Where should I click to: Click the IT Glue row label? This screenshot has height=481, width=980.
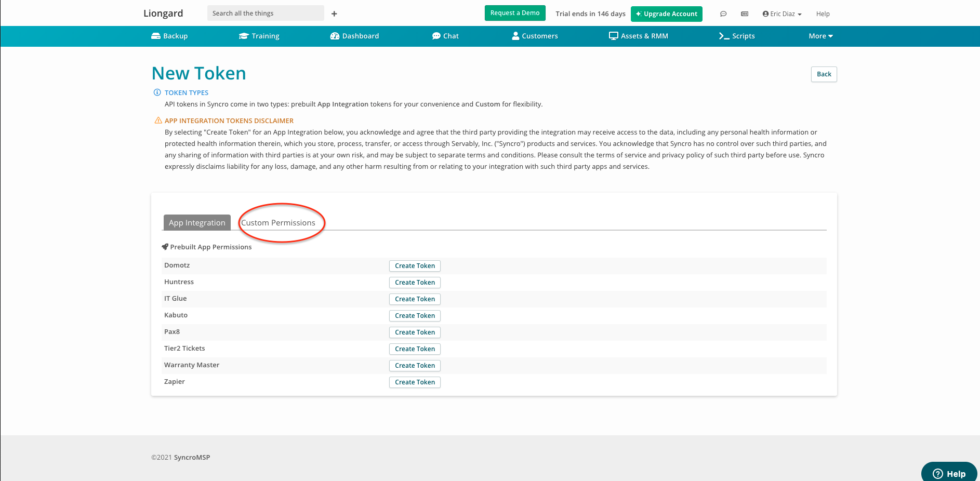(x=176, y=299)
